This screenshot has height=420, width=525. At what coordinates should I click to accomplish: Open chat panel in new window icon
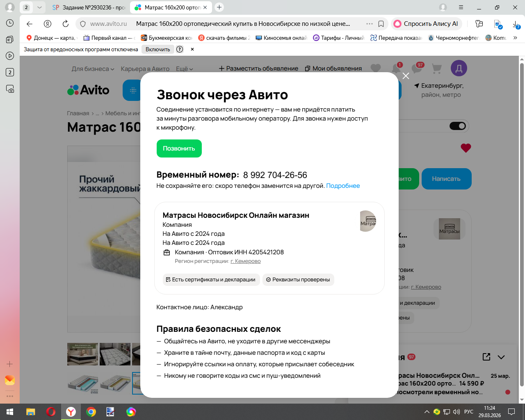coord(486,357)
